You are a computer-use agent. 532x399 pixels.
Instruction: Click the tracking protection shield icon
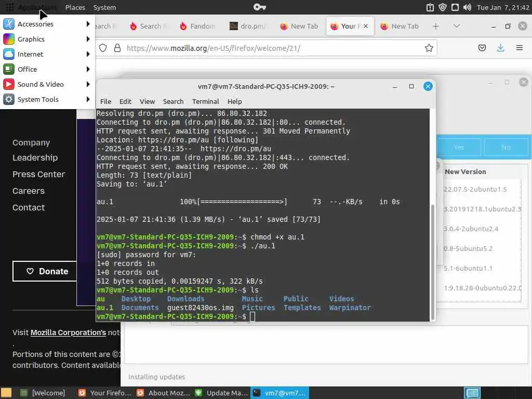click(103, 48)
